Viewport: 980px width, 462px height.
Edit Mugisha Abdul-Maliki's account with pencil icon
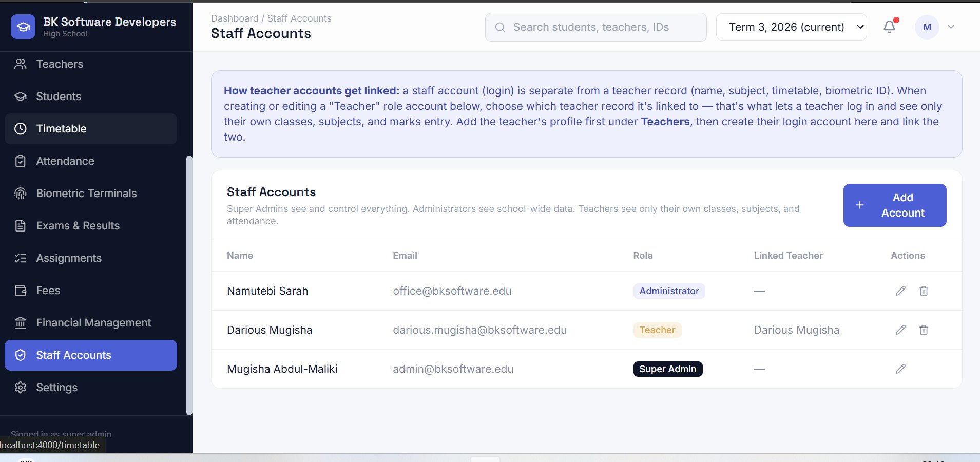pos(900,369)
